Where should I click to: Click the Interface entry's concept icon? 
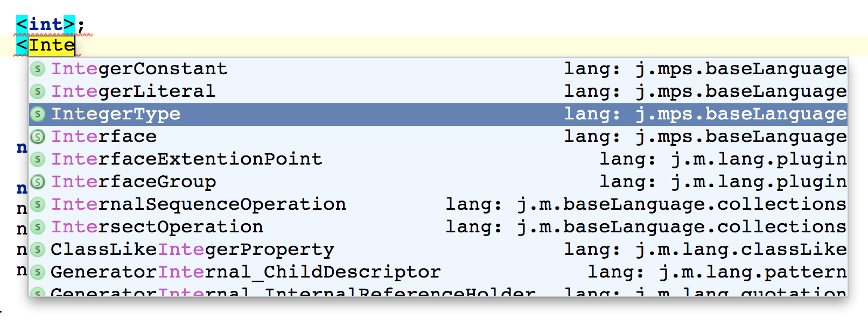pyautogui.click(x=37, y=137)
